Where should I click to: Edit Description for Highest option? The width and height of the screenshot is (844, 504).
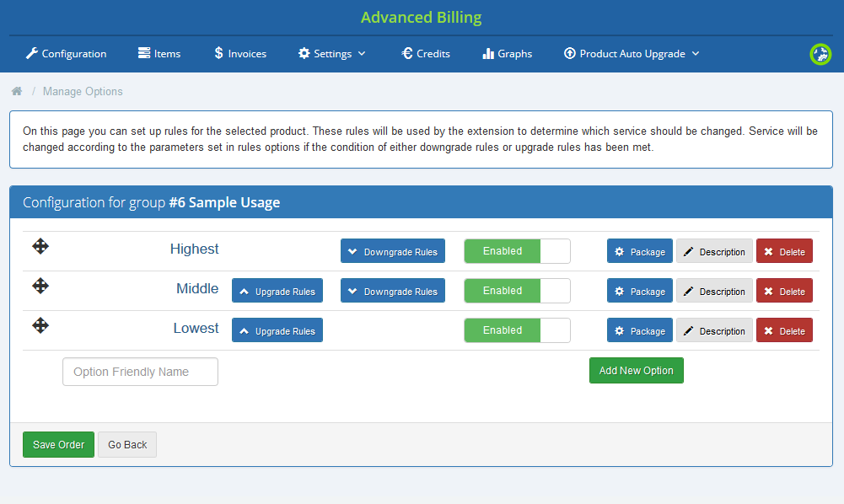pos(714,251)
